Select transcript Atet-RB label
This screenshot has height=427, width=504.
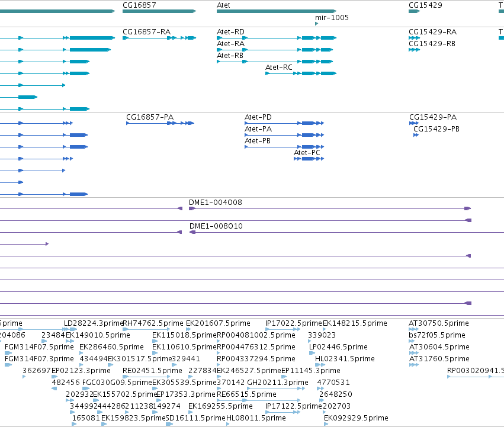(x=230, y=56)
